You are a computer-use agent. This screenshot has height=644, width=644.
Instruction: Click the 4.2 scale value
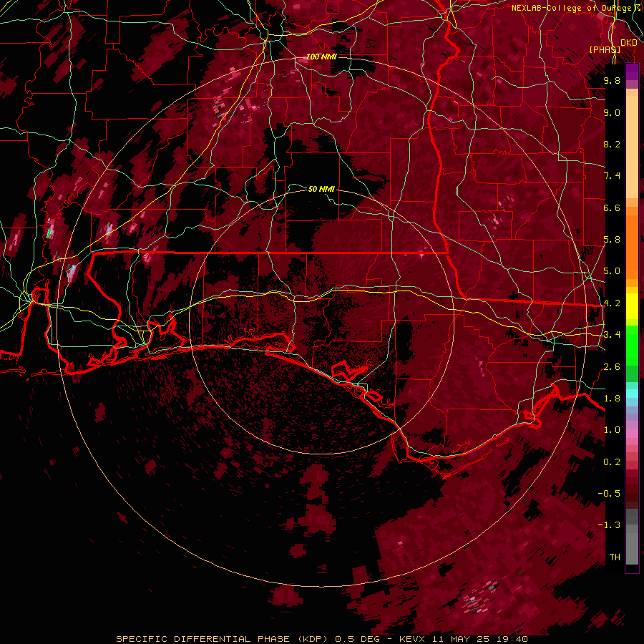tap(612, 303)
